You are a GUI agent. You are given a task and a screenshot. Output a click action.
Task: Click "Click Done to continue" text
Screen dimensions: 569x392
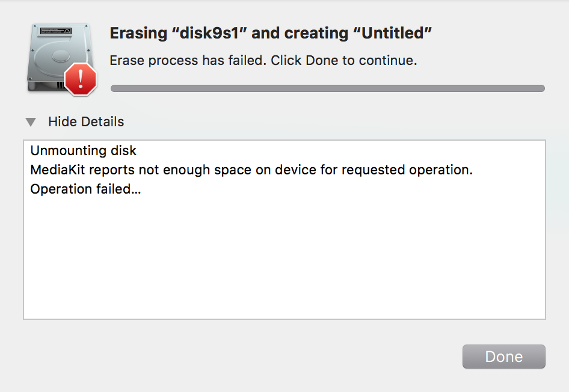(343, 60)
